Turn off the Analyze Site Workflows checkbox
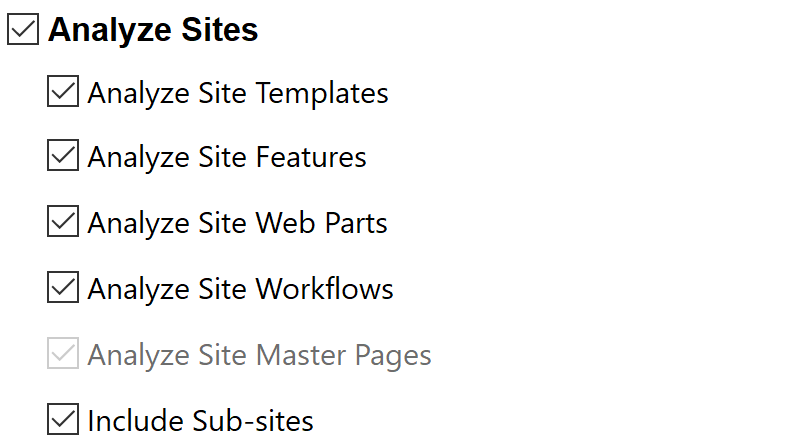Image resolution: width=797 pixels, height=447 pixels. pyautogui.click(x=63, y=288)
